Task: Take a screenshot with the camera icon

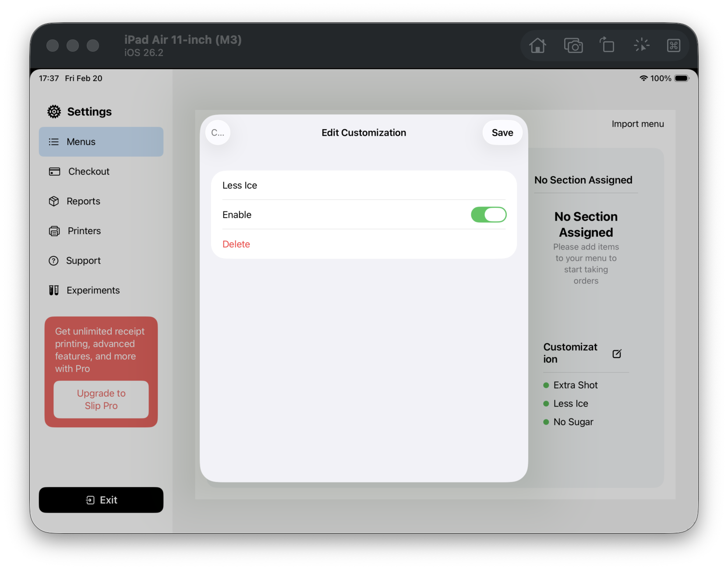Action: [573, 46]
